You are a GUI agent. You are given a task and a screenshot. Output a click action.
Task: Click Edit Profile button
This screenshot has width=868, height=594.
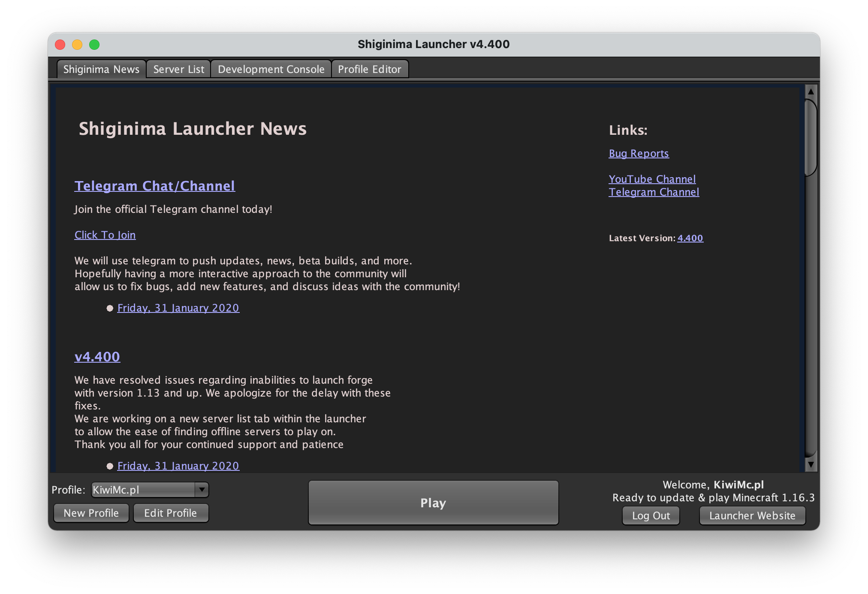(171, 513)
